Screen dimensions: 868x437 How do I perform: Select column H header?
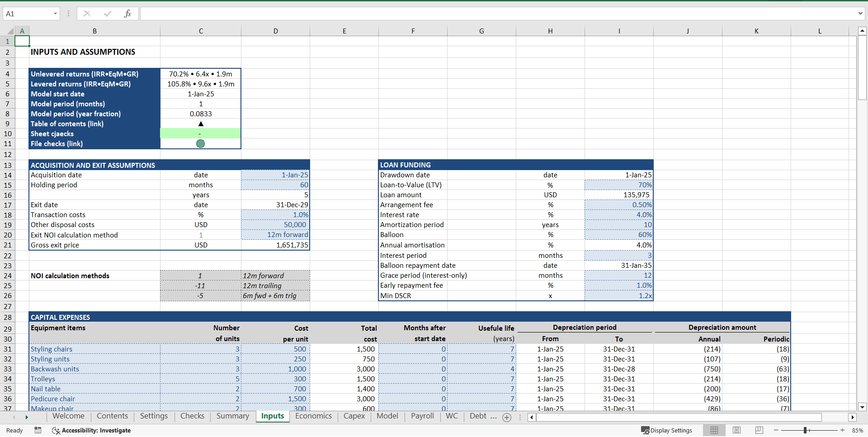(x=550, y=31)
